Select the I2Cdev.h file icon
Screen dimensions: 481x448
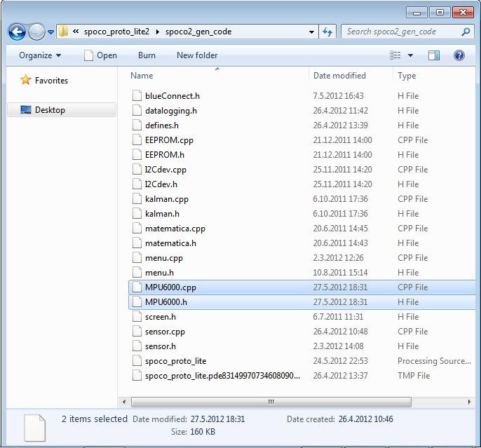coord(137,184)
